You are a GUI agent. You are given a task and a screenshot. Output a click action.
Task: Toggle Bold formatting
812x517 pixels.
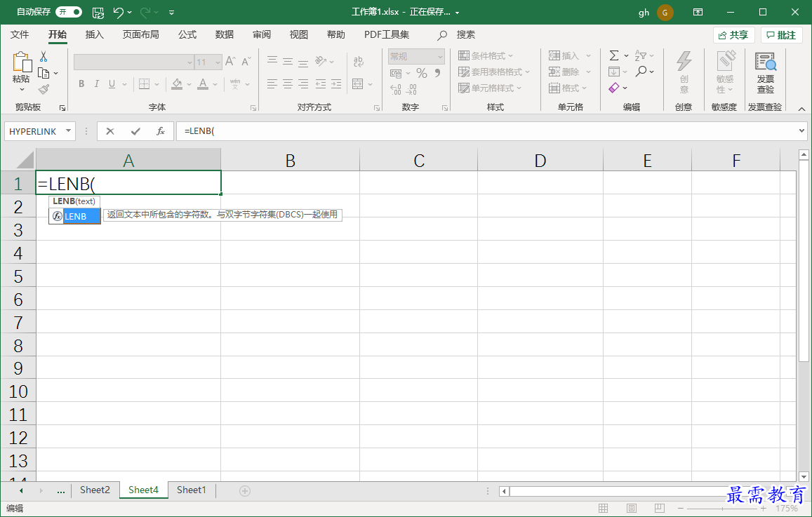tap(81, 84)
